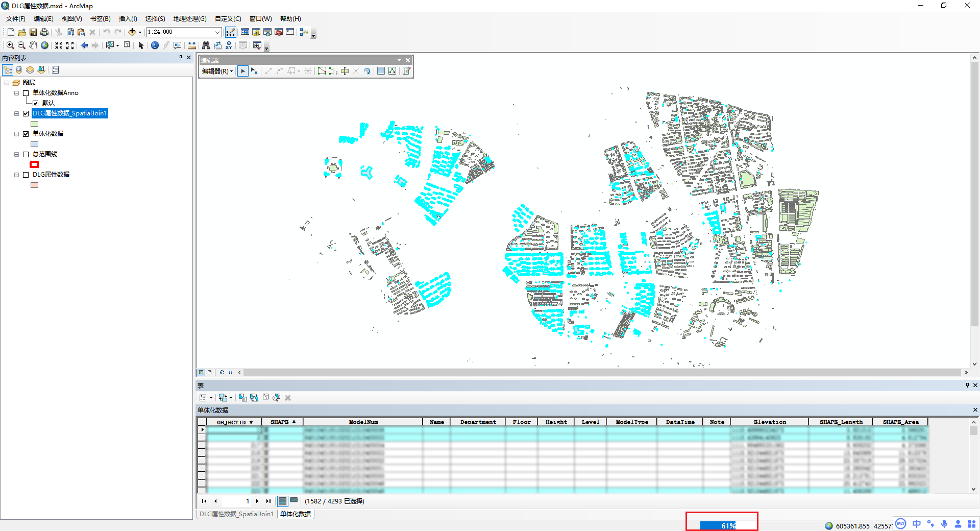Zoom to full extent globe icon
Viewport: 980px width, 531px height.
pos(45,45)
